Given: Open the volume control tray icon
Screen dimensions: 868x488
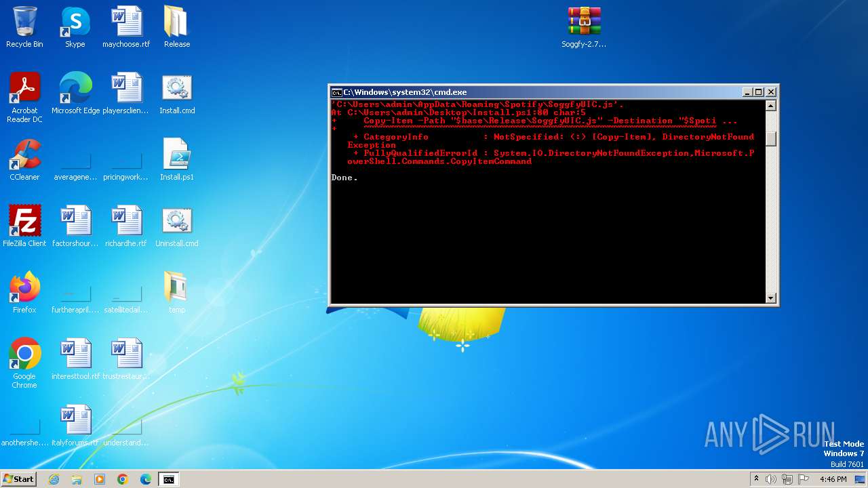Looking at the screenshot, I should 771,479.
